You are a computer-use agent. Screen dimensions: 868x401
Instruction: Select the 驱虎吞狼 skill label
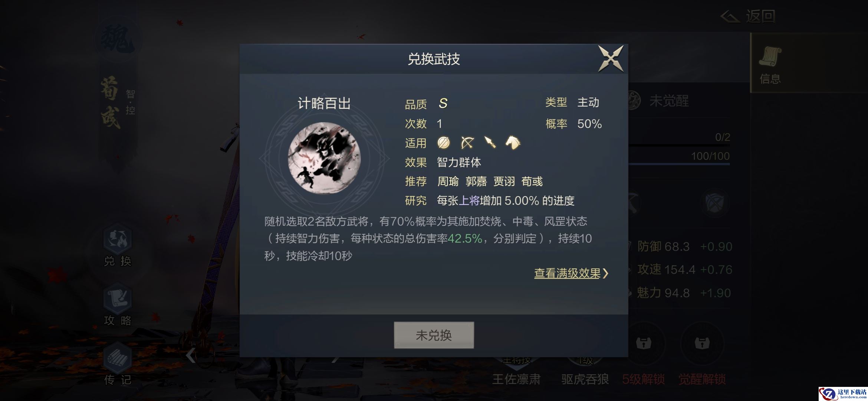(x=585, y=379)
